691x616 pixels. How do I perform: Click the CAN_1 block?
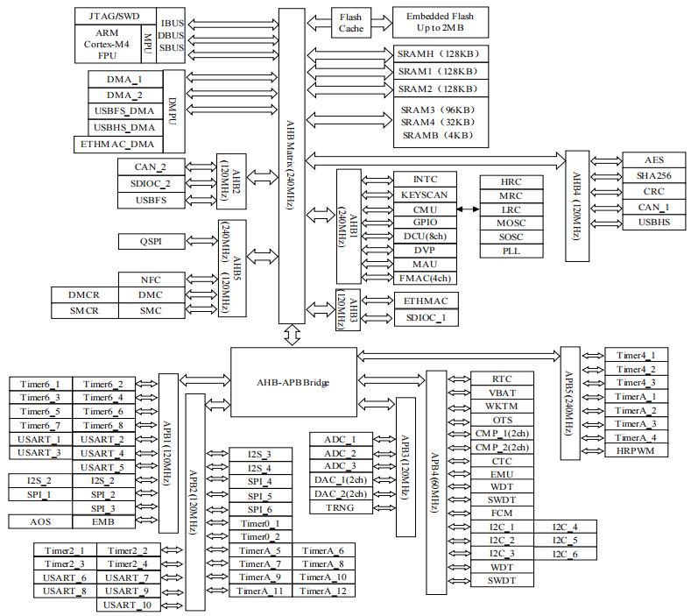[654, 207]
